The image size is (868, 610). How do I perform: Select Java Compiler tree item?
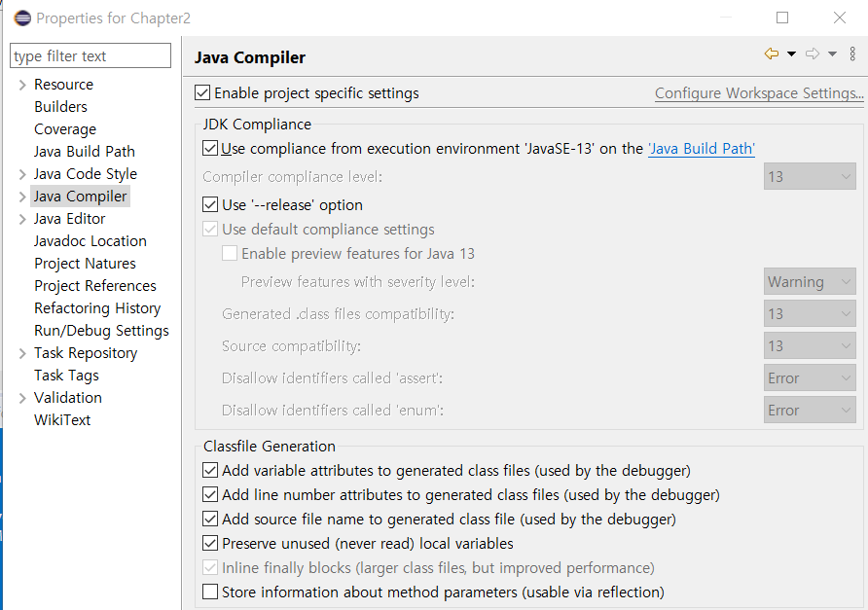(x=80, y=196)
